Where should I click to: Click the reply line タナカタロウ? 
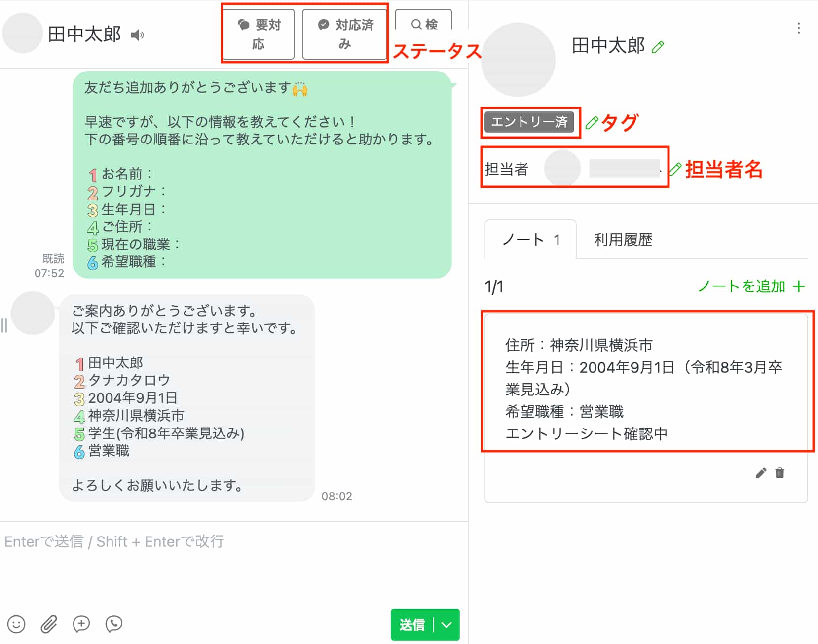129,381
